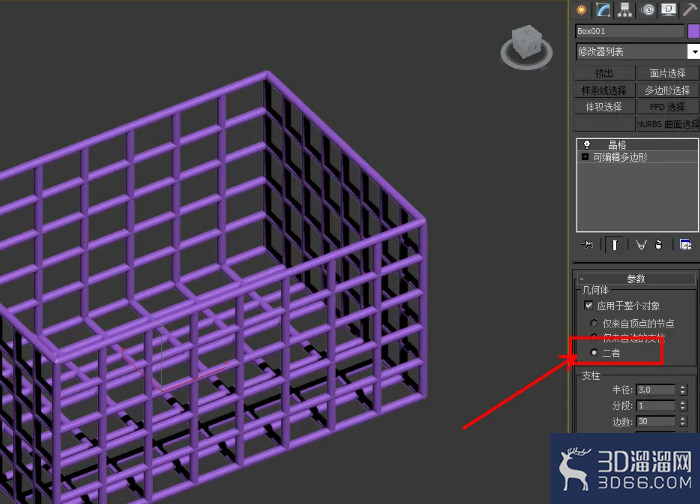
Task: Open the Create command panel tab
Action: click(581, 9)
